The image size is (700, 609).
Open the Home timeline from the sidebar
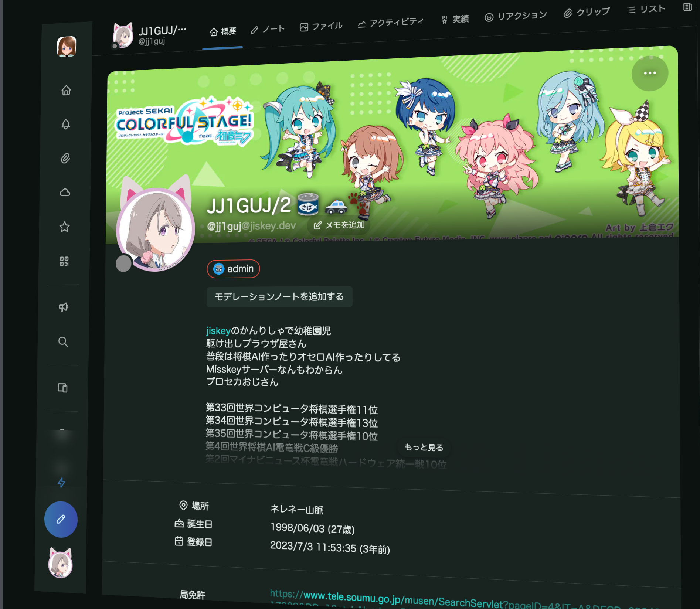66,91
